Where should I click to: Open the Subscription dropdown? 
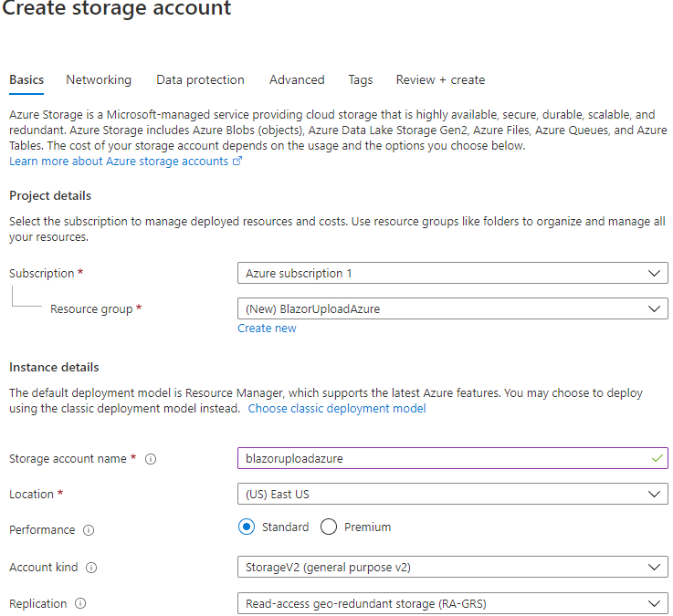tap(452, 273)
